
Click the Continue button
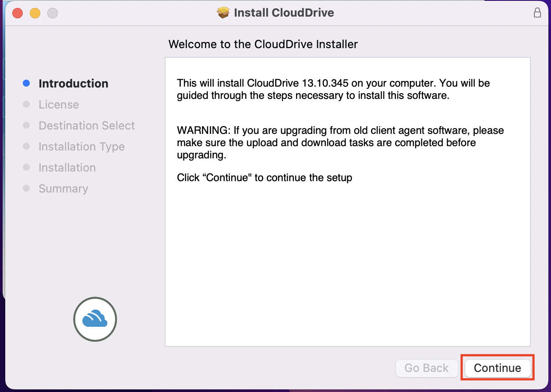click(497, 368)
